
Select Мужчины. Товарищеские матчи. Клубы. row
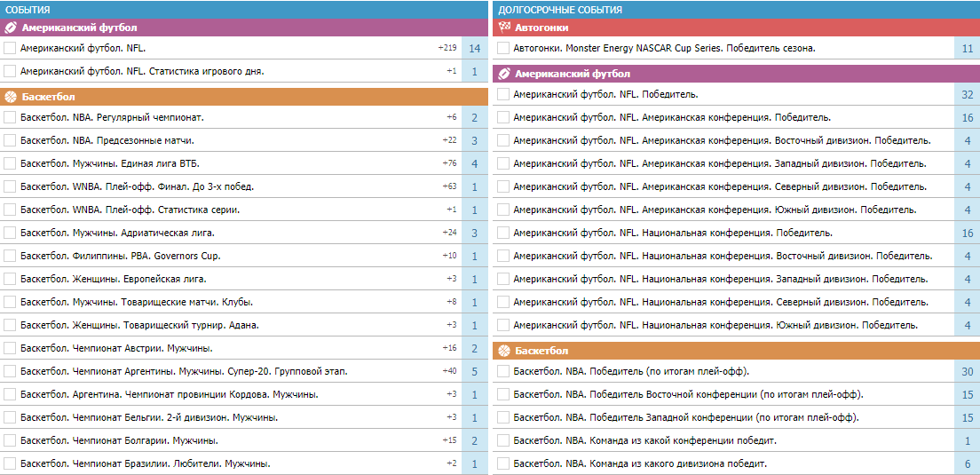point(244,303)
